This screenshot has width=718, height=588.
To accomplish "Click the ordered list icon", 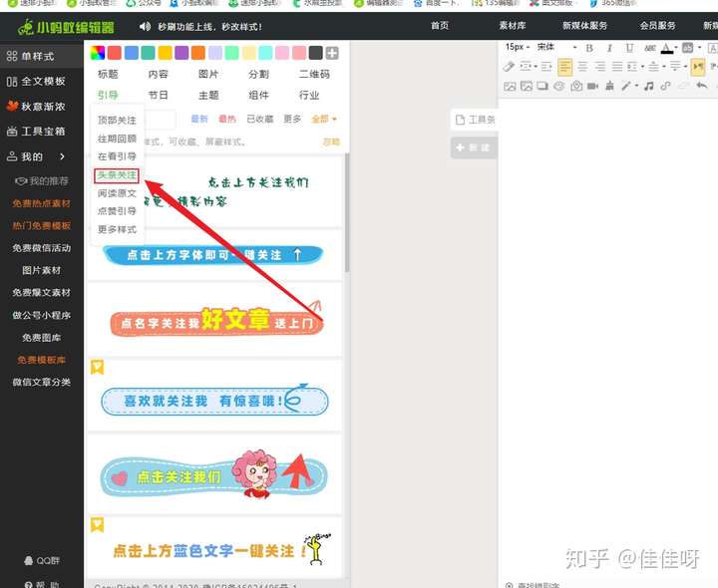I will tap(526, 67).
